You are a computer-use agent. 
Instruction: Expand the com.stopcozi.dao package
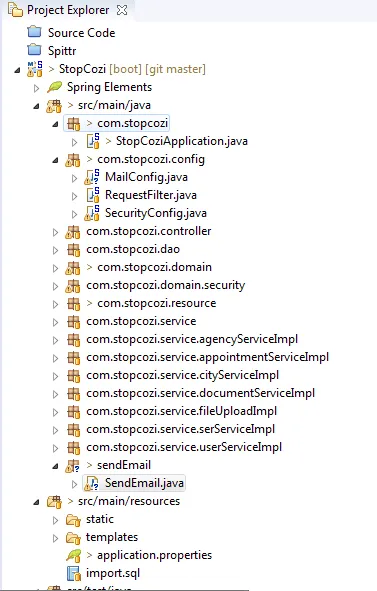pyautogui.click(x=55, y=250)
